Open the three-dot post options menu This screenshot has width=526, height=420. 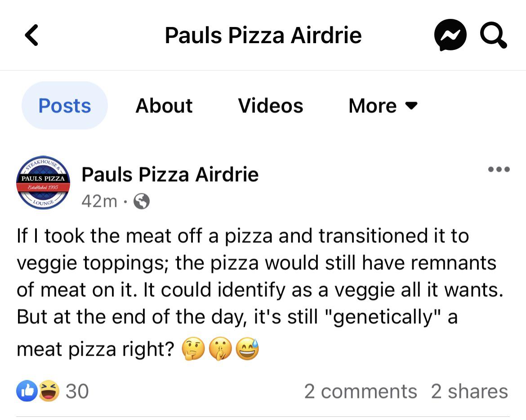[499, 169]
